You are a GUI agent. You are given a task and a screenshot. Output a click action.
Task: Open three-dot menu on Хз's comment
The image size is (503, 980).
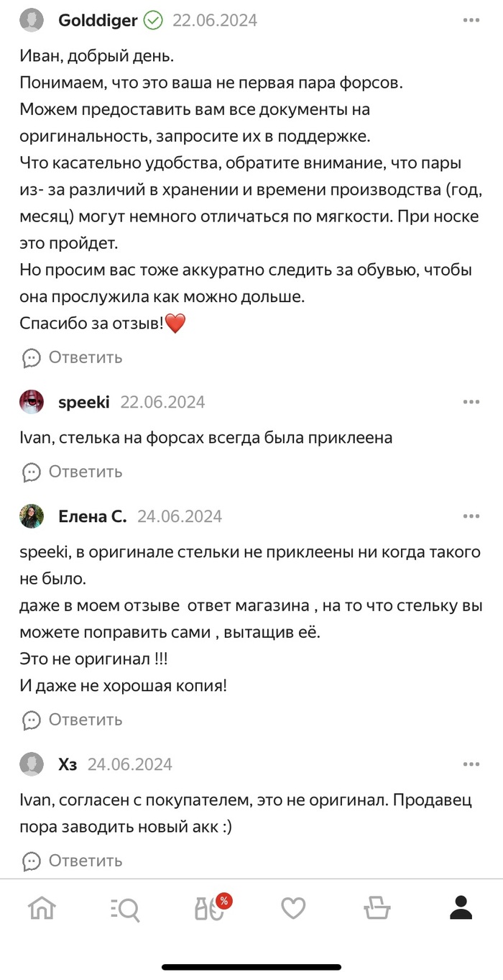tap(471, 764)
